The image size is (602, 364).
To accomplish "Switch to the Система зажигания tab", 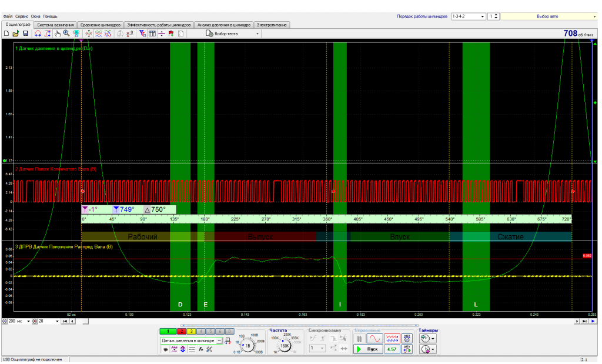I will coord(55,25).
